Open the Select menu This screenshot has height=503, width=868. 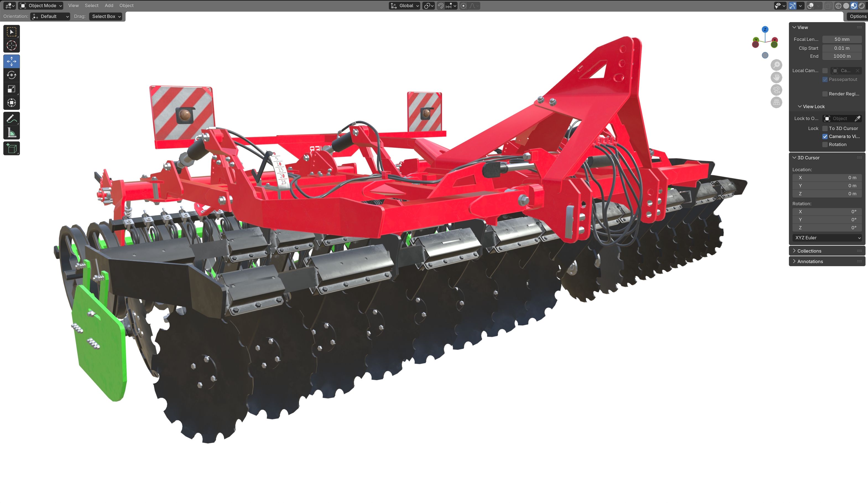coord(91,6)
